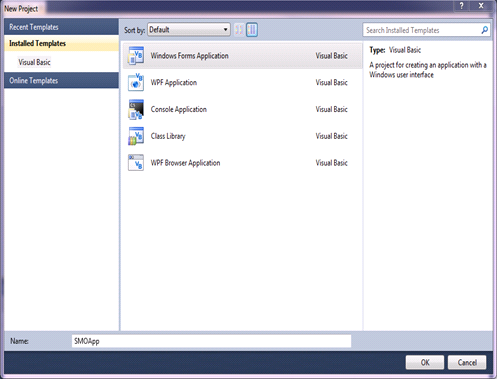The height and width of the screenshot is (379, 497).
Task: Switch to medium icons list view
Action: pyautogui.click(x=252, y=30)
